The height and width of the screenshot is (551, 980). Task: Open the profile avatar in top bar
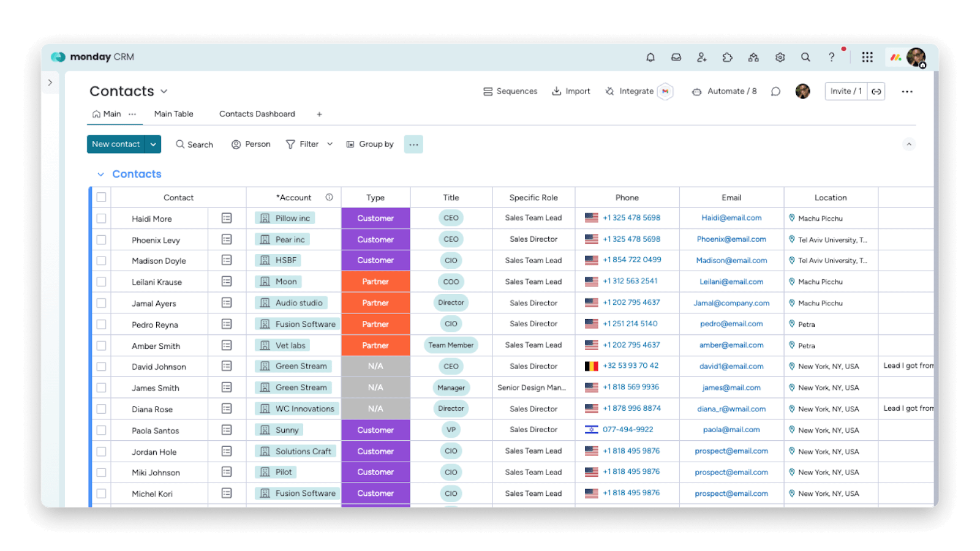[916, 57]
